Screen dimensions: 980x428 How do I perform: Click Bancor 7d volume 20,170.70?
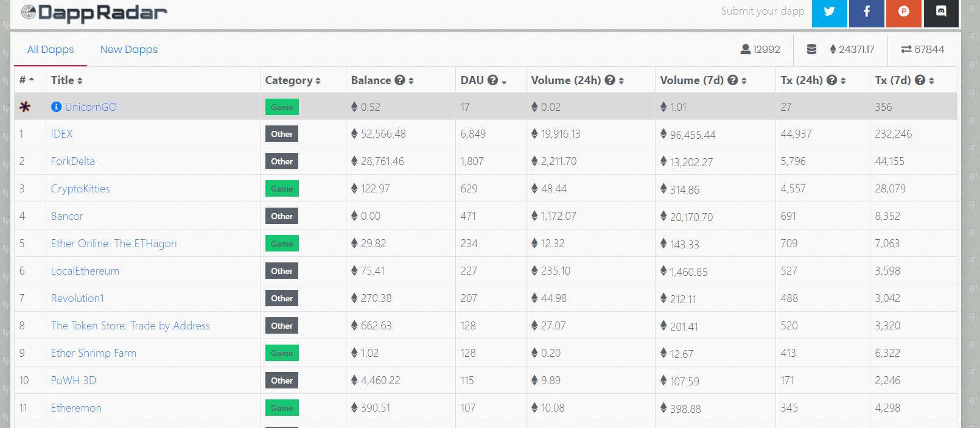tap(691, 217)
